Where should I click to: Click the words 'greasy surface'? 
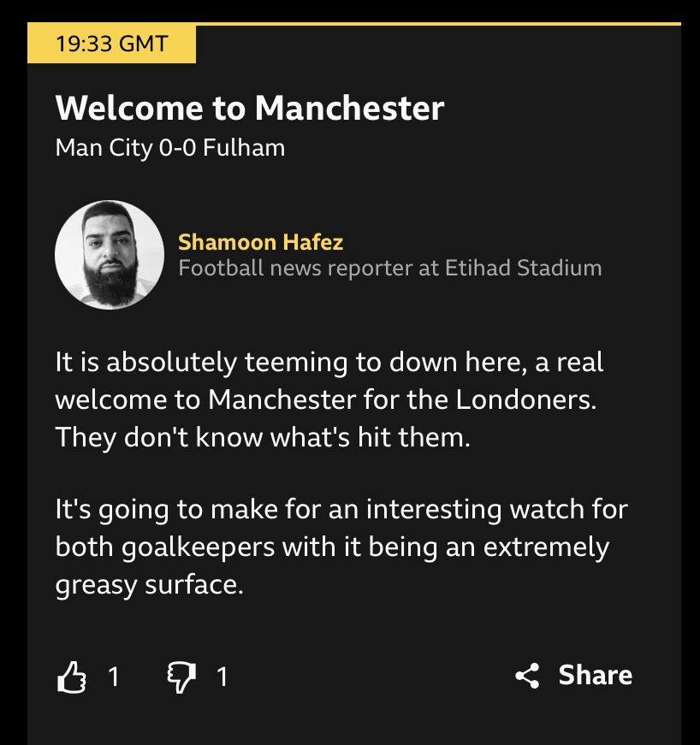tap(149, 586)
